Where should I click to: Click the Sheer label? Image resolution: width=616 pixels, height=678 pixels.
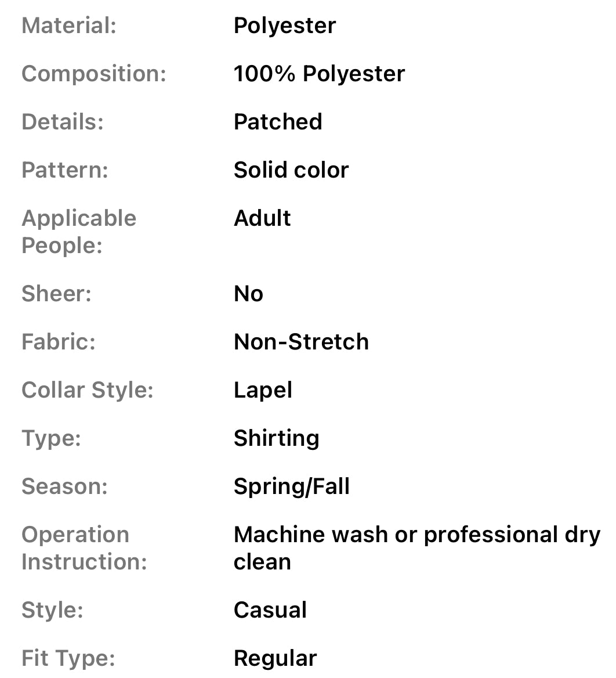pos(56,294)
